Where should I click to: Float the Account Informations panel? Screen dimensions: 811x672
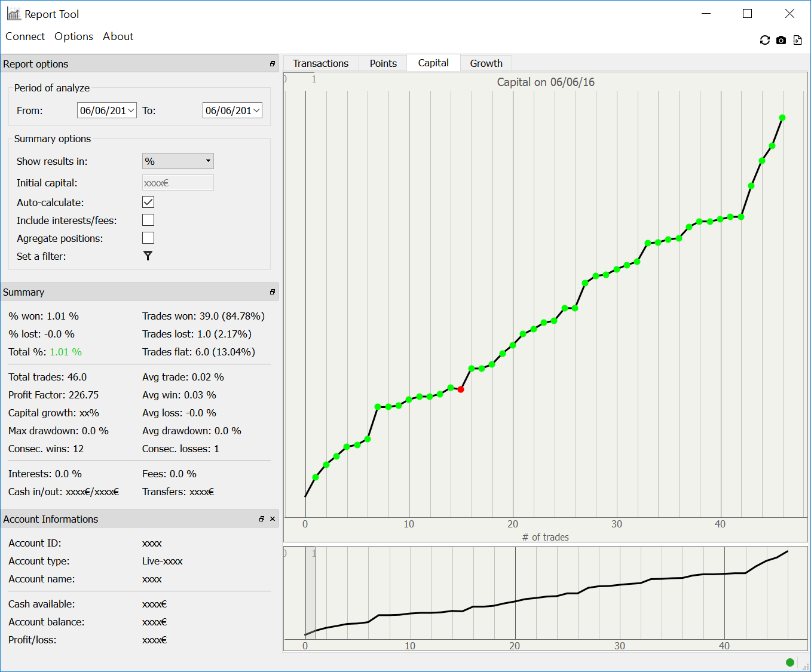click(262, 519)
